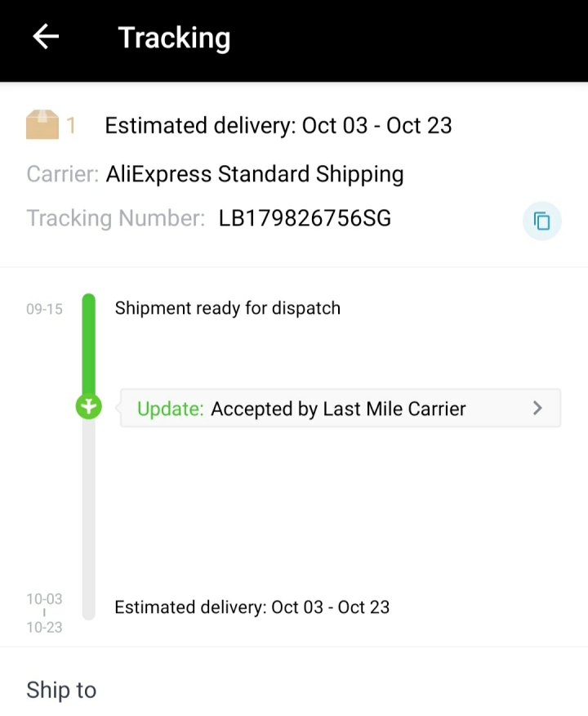Tap the timeline Estimated delivery Oct 03 - Oct 23
Image resolution: width=588 pixels, height=716 pixels.
(x=252, y=607)
